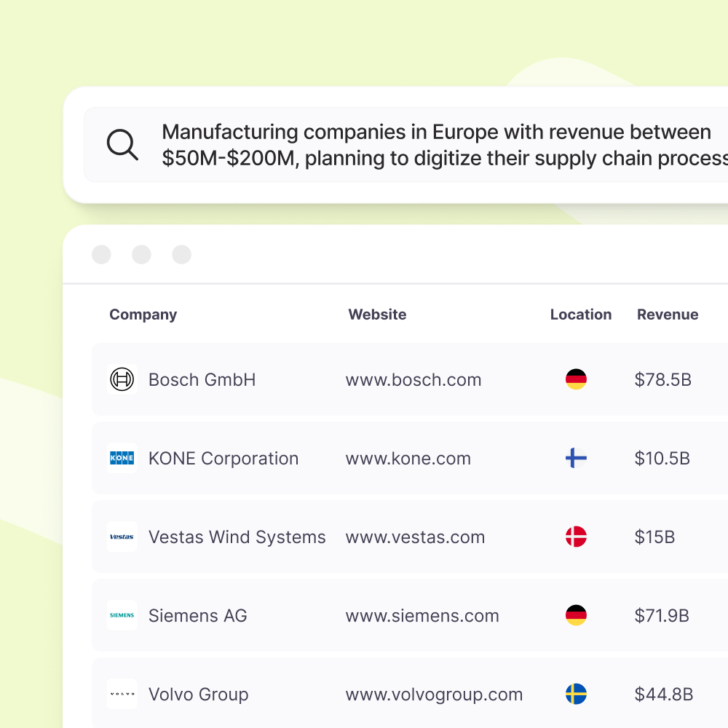Open the www.vestas.com link
Viewport: 728px width, 728px height.
click(x=415, y=537)
